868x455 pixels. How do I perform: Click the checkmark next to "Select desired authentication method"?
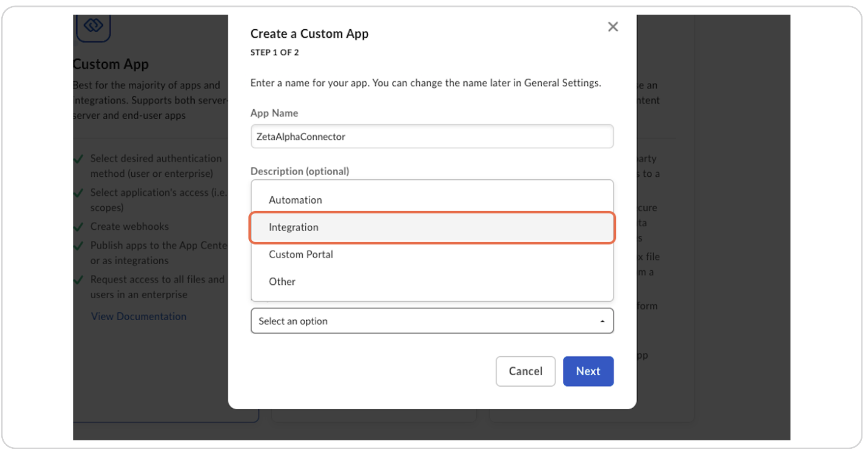point(79,159)
